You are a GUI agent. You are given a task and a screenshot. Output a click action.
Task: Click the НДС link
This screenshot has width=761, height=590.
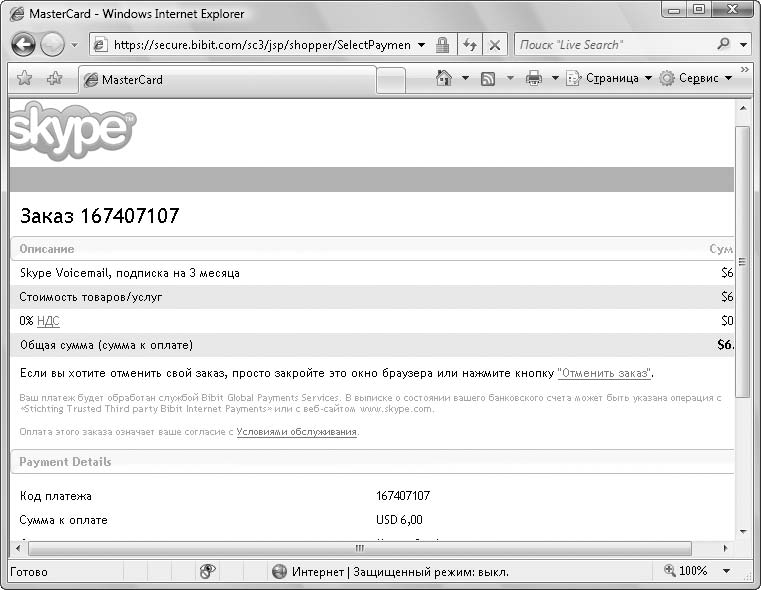(x=48, y=321)
